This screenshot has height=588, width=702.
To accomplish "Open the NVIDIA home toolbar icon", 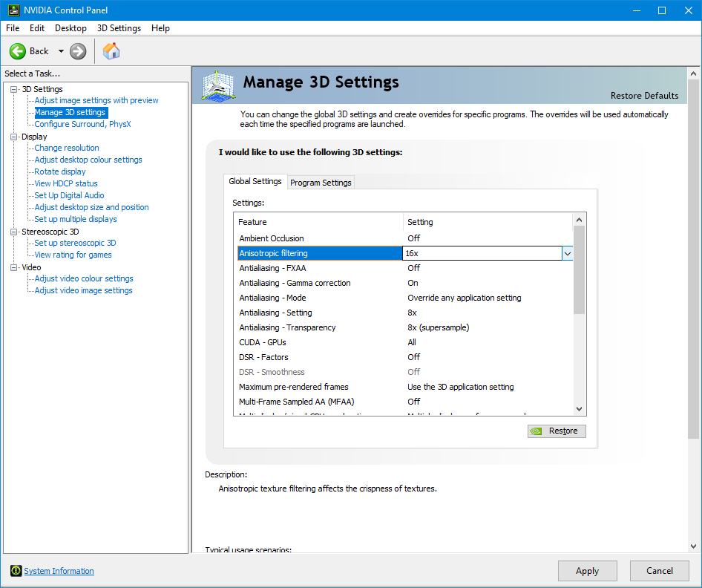I will point(111,50).
